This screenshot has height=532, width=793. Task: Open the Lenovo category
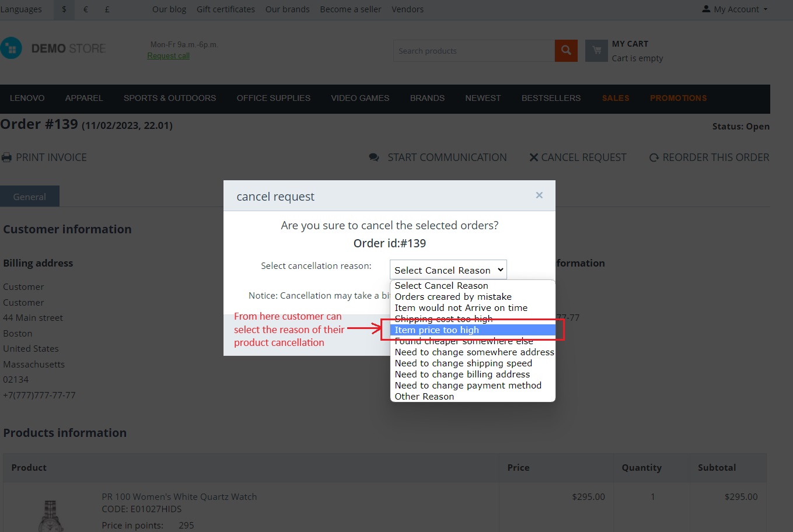tap(27, 98)
